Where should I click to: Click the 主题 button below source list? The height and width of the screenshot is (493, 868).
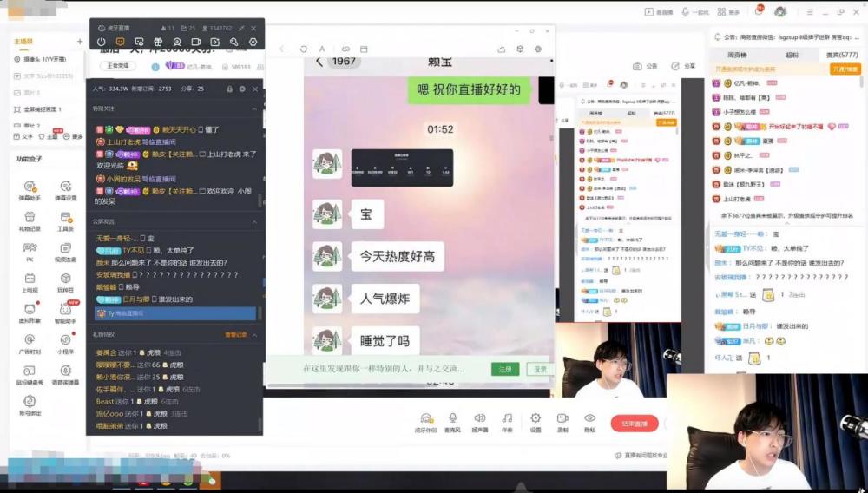pos(48,136)
